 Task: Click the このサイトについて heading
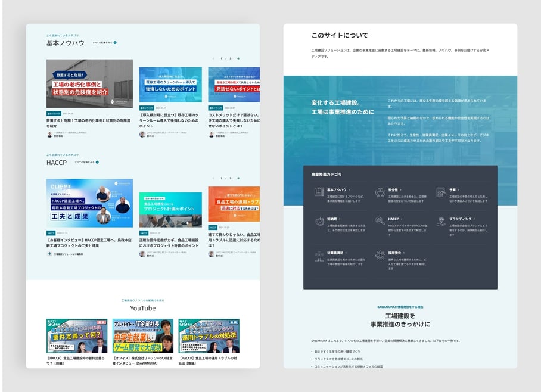[x=340, y=36]
